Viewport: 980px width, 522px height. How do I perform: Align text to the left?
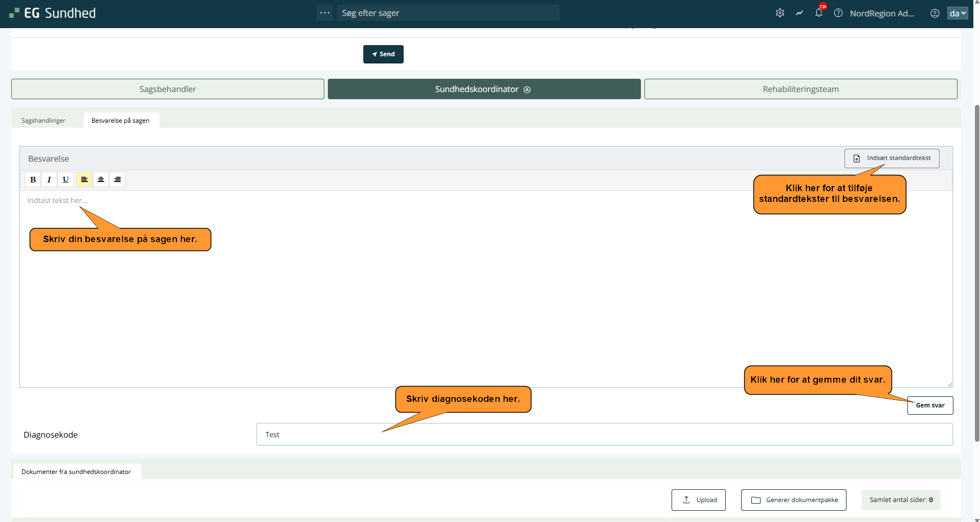pyautogui.click(x=84, y=179)
